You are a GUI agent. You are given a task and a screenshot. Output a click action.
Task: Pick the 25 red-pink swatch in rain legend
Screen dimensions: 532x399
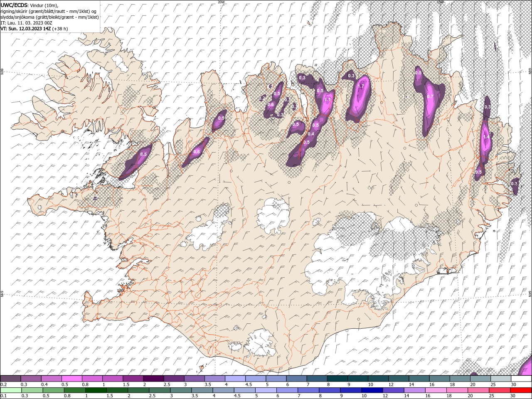click(x=500, y=390)
